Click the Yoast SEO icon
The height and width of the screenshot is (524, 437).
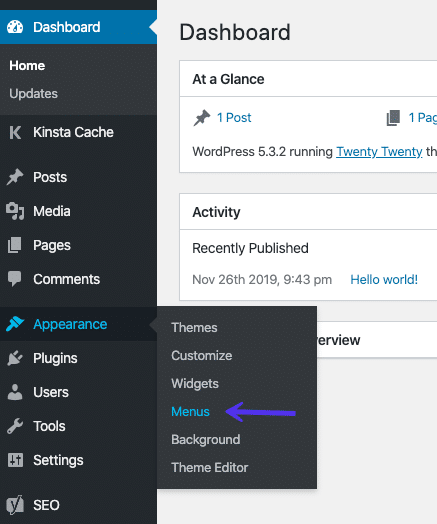tap(15, 505)
